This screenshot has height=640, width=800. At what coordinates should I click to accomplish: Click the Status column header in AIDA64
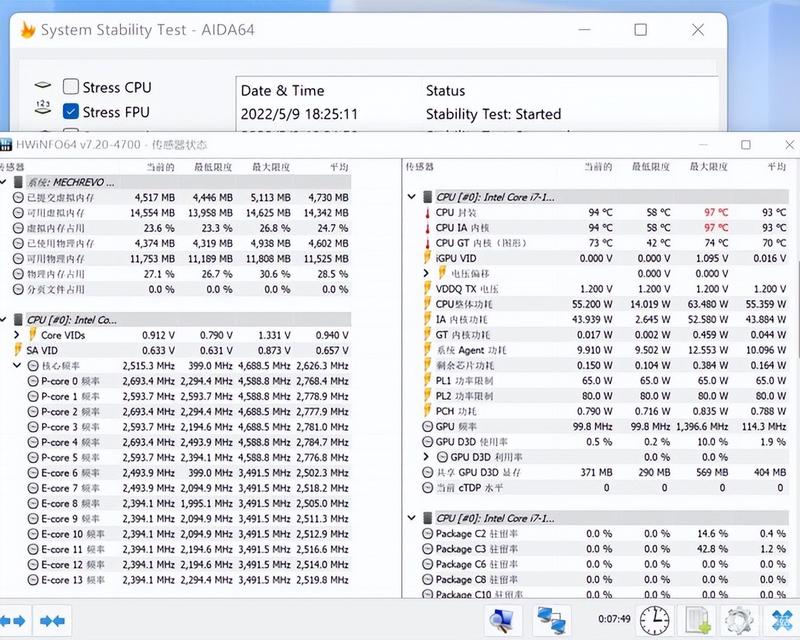point(445,90)
